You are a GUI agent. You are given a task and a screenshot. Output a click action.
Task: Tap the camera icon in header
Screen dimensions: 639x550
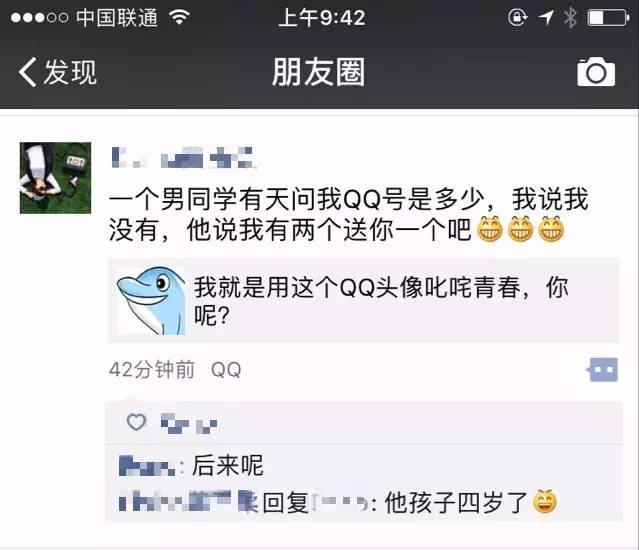click(596, 72)
